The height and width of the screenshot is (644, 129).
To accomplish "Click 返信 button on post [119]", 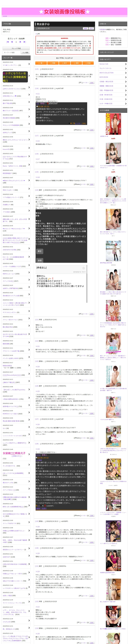I will (x=92, y=185).
